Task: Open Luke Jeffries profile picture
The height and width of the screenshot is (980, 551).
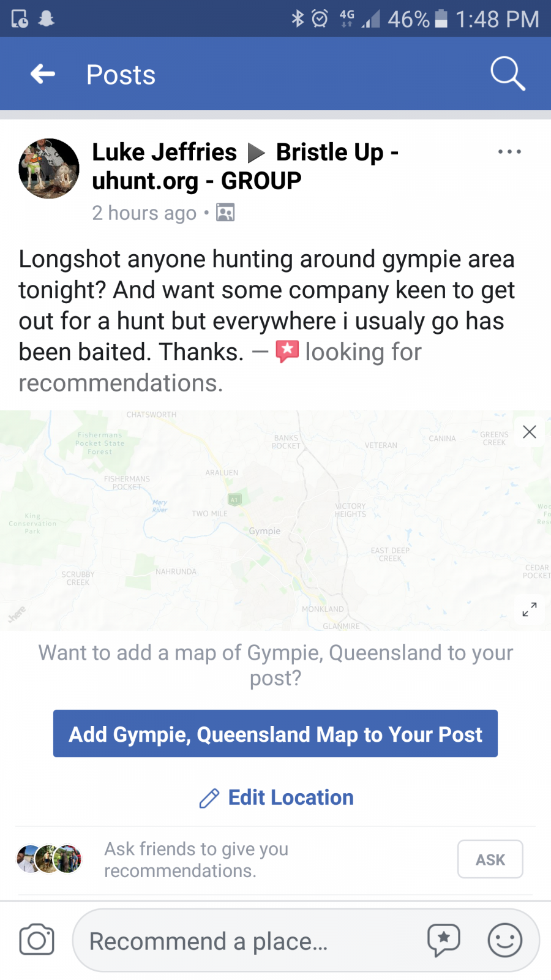Action: click(49, 168)
